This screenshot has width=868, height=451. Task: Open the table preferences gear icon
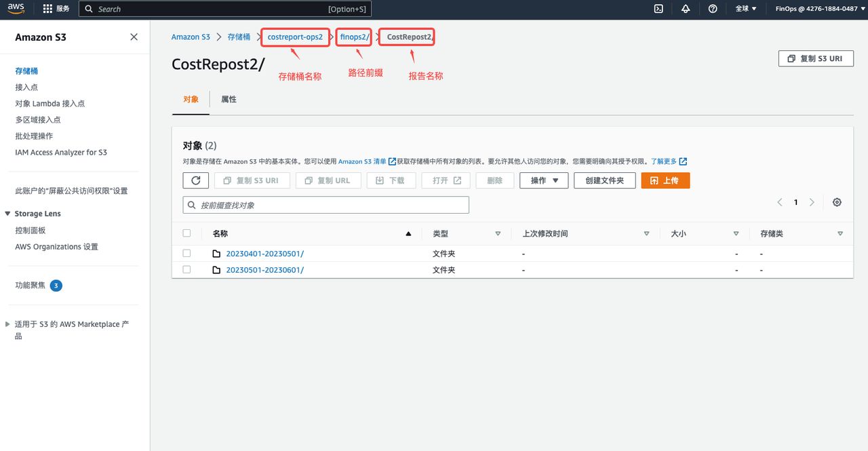(x=837, y=202)
